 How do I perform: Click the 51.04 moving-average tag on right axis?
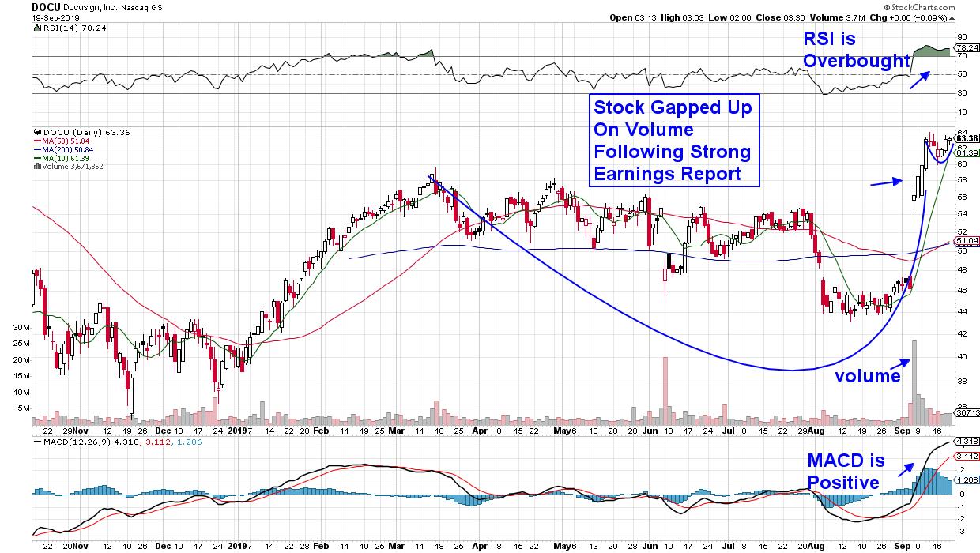[966, 240]
